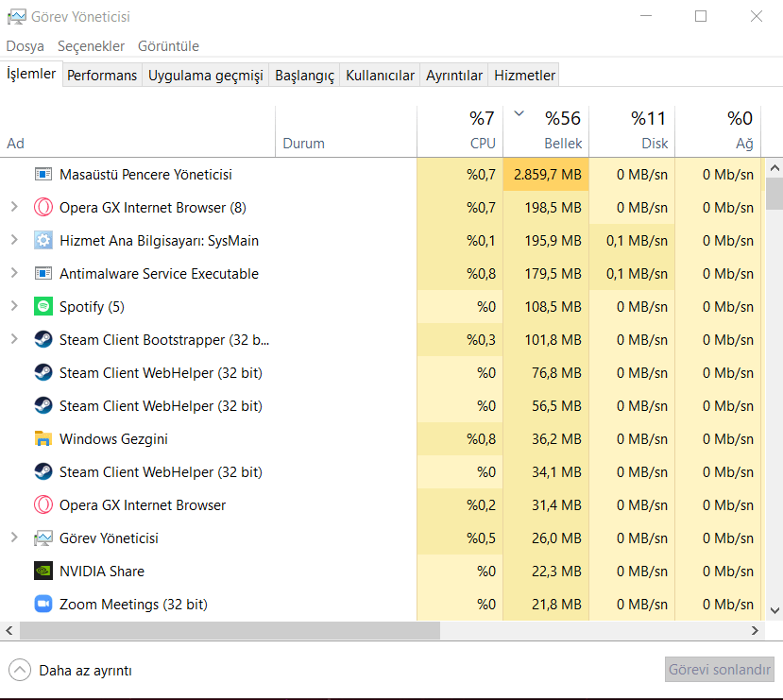Click the 22,3 MB NVIDIA Share memory value

[556, 572]
